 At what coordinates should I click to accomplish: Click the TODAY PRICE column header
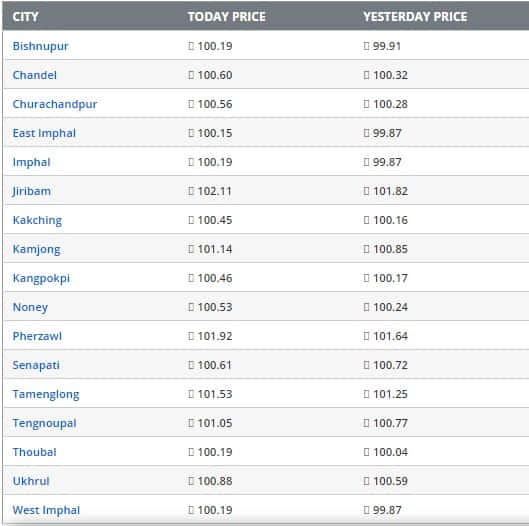[227, 17]
